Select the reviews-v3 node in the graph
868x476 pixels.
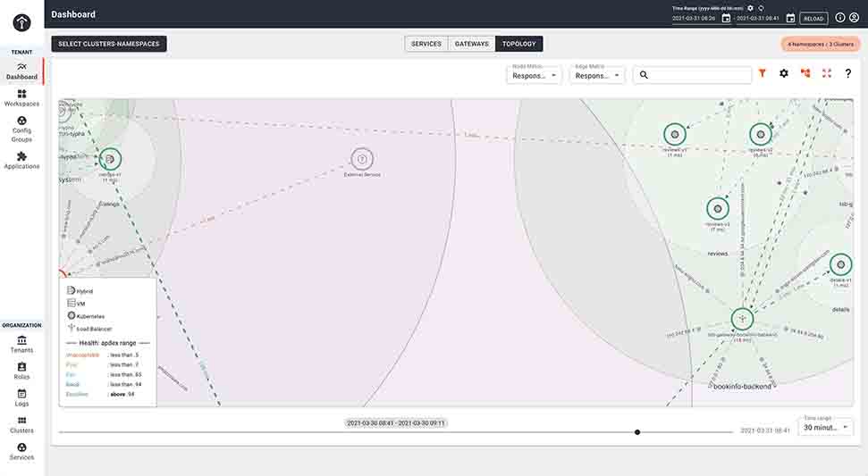(718, 209)
